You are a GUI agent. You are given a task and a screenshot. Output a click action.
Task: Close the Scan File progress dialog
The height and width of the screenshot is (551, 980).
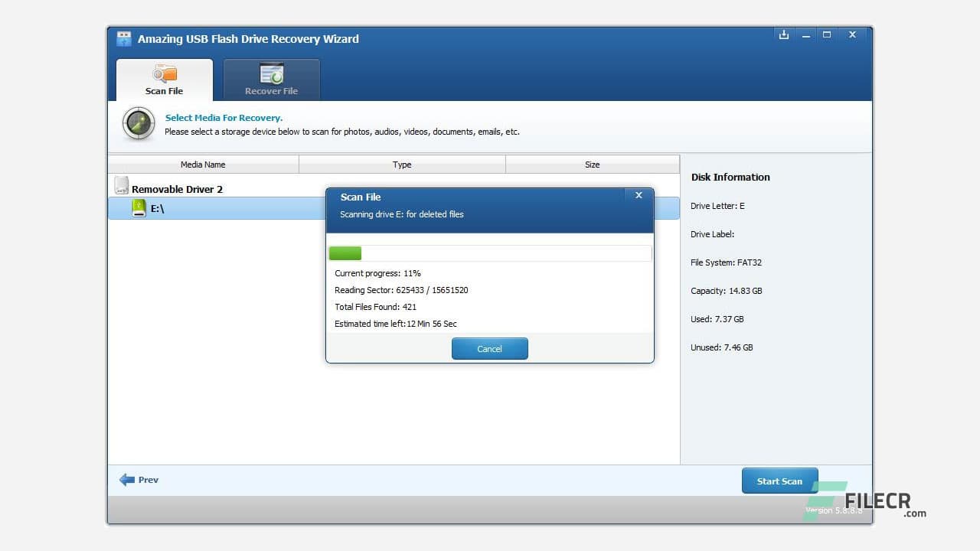click(x=639, y=195)
